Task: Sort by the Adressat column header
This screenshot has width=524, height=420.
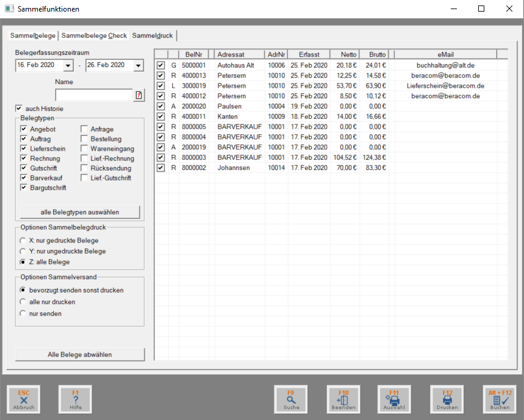Action: pos(240,54)
